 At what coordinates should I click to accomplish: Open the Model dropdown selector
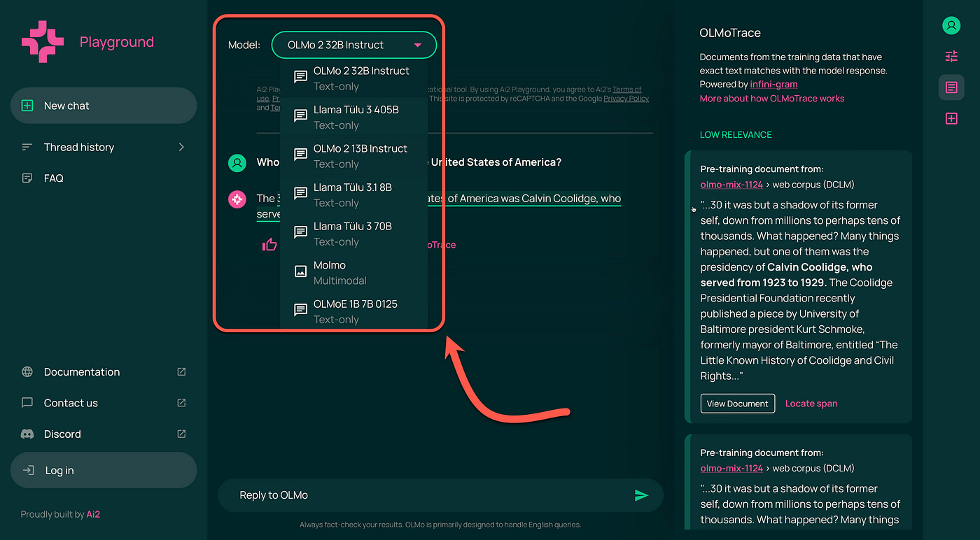(353, 45)
